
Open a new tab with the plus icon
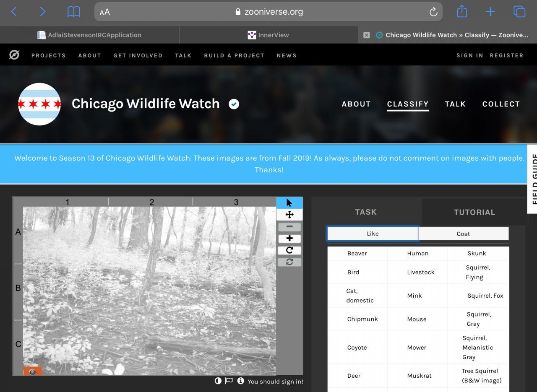pyautogui.click(x=490, y=12)
